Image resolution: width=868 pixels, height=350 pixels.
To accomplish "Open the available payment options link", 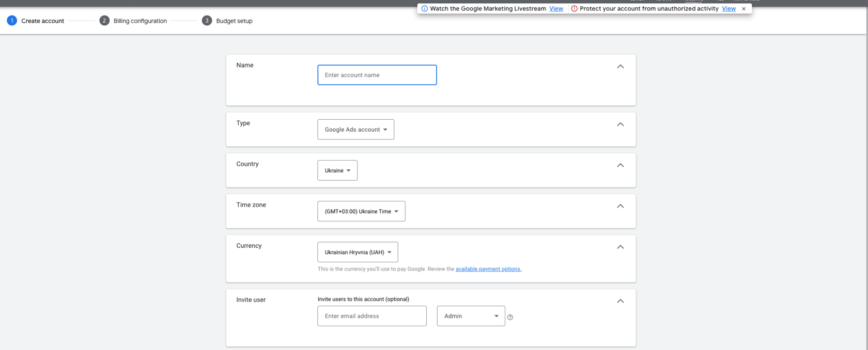I will pyautogui.click(x=488, y=269).
